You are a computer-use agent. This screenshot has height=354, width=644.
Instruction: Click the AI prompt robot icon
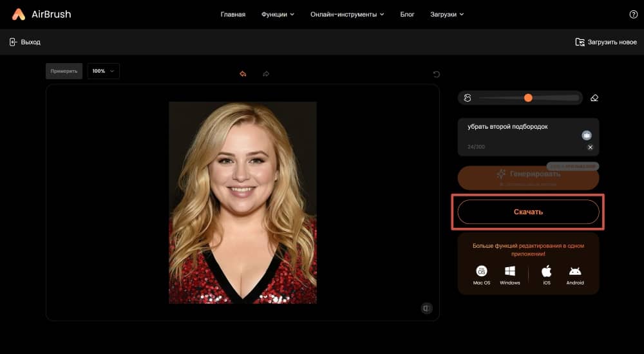[587, 135]
